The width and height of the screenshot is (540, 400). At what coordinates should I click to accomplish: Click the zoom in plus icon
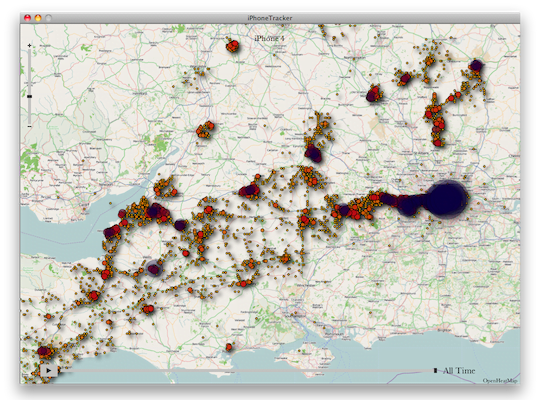[x=29, y=45]
